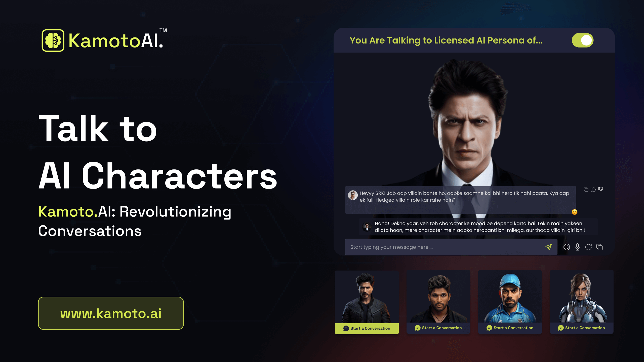Start a Conversation with second character
Viewport: 644px width, 362px height.
pyautogui.click(x=438, y=328)
